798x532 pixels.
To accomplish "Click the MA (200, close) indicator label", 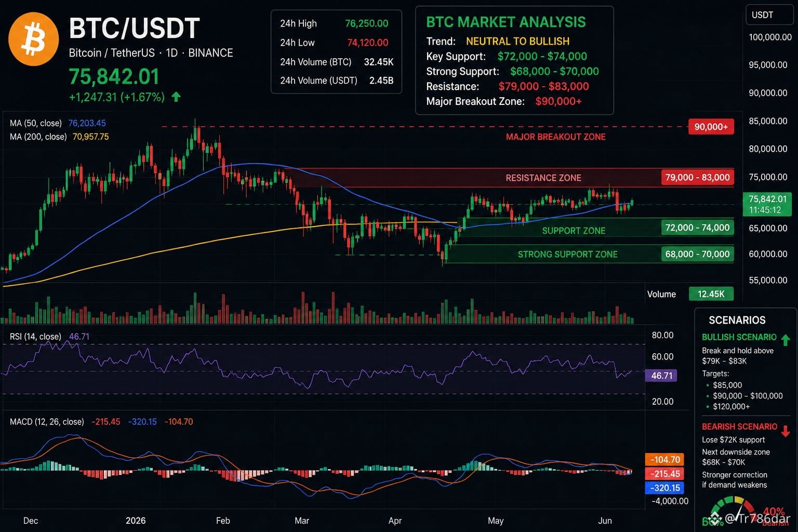I will point(38,137).
